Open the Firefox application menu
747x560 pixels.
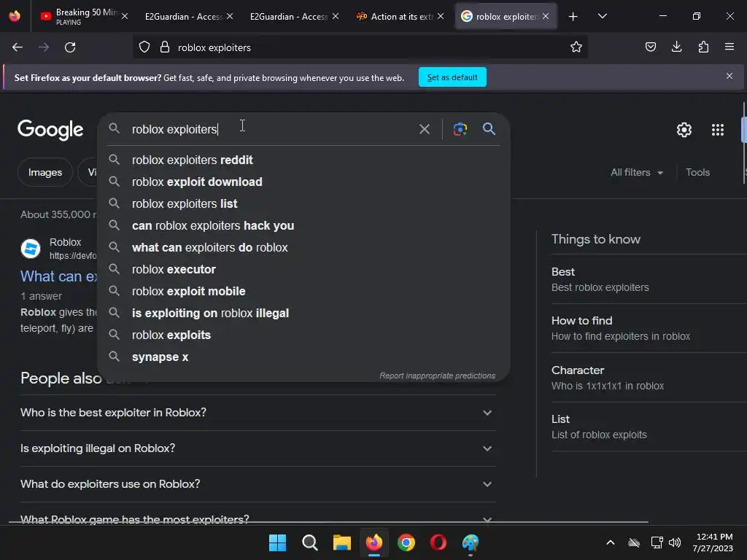[x=729, y=47]
